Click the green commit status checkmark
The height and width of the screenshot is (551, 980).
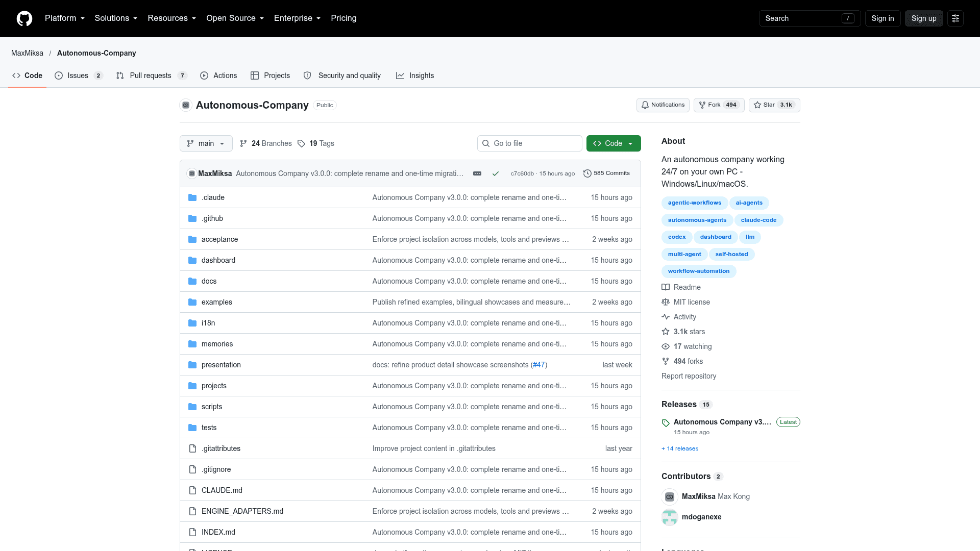click(x=496, y=173)
